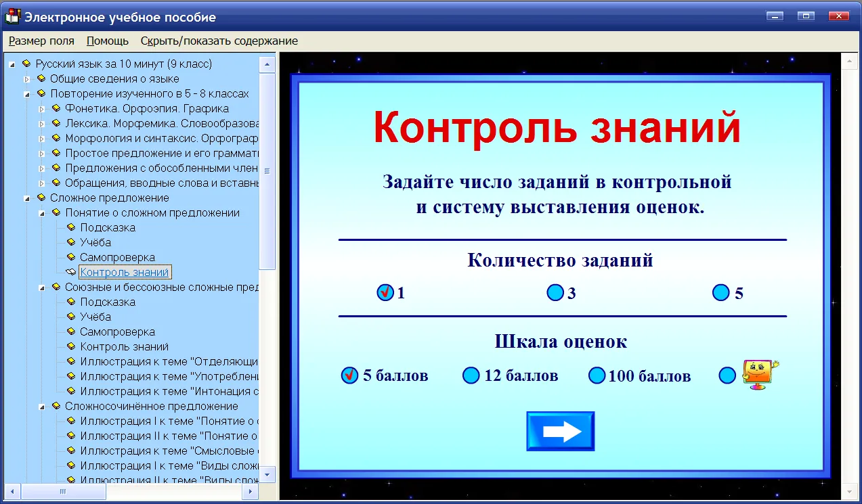
Task: Open the Размер поля menu
Action: click(41, 41)
